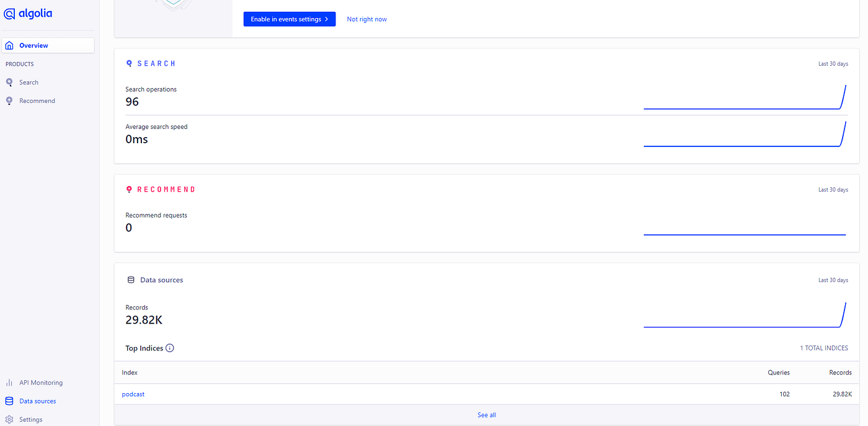
Task: Click Last 30 days in Data sources card
Action: click(833, 280)
